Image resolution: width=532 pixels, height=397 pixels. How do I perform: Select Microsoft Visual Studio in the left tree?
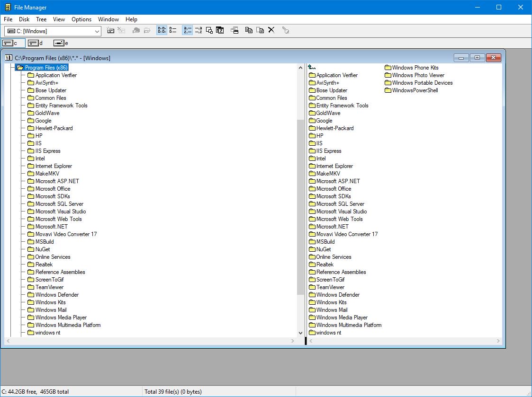57,212
